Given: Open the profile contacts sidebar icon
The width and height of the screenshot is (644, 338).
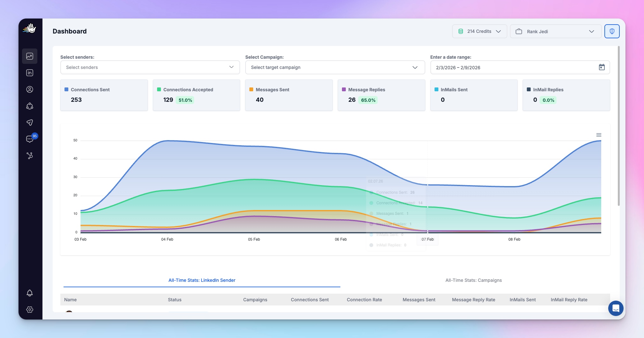Looking at the screenshot, I should point(30,89).
